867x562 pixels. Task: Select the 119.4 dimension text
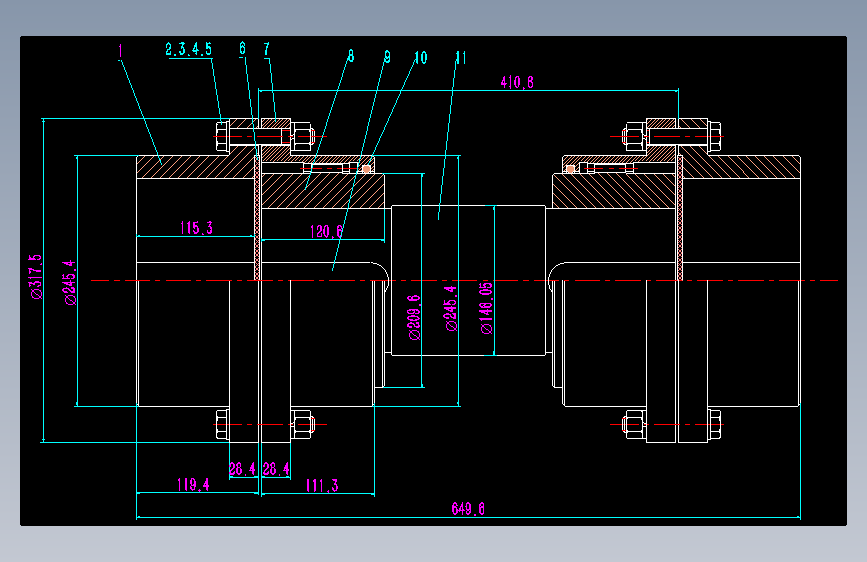click(x=193, y=485)
